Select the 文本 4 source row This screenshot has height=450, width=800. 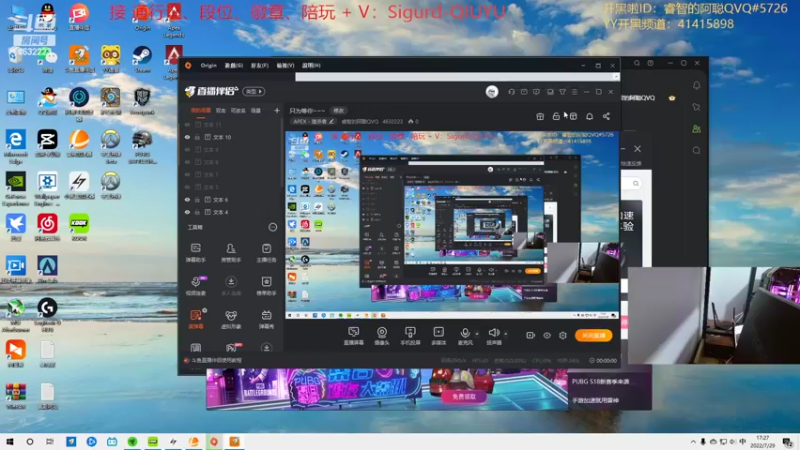[231, 212]
